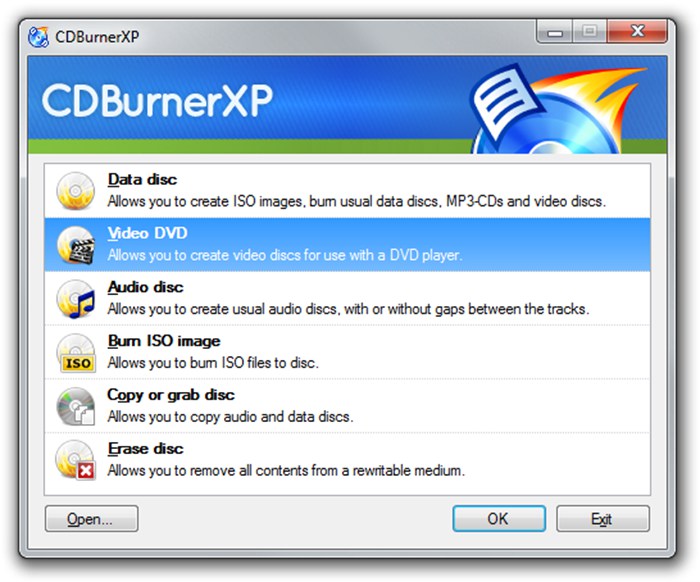This screenshot has width=700, height=582.
Task: Click the flaming disc logo in the banner
Action: pos(556,109)
